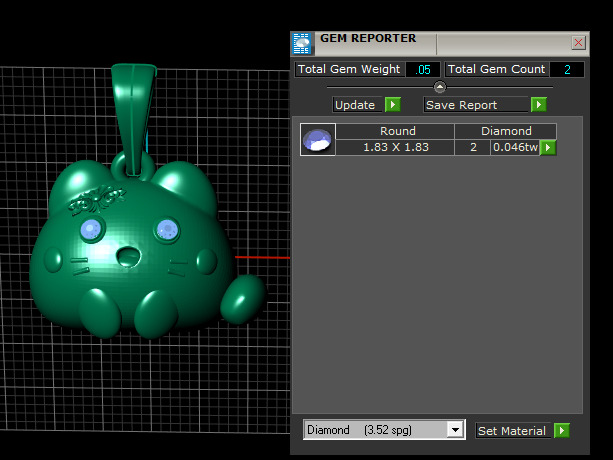The image size is (613, 460).
Task: Click the gem quantity cell showing 2
Action: (x=473, y=147)
